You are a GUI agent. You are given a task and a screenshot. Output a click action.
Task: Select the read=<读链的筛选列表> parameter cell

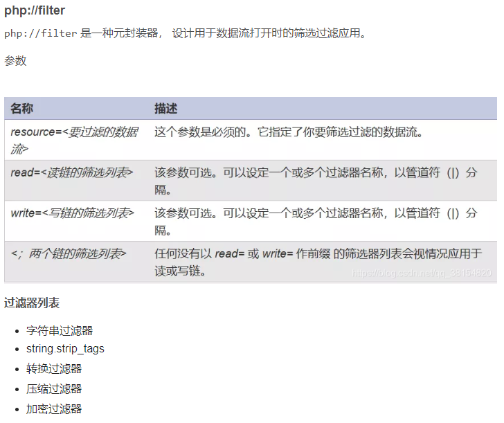point(72,172)
